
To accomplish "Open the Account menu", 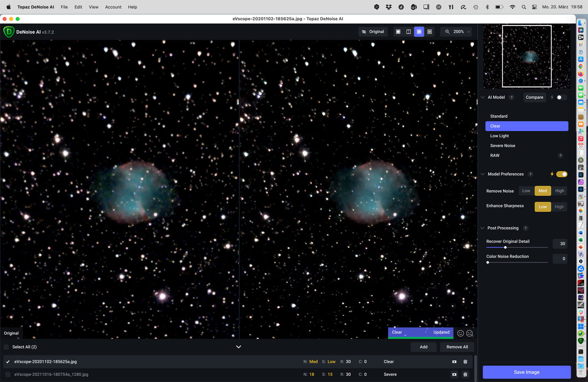I will pyautogui.click(x=113, y=7).
